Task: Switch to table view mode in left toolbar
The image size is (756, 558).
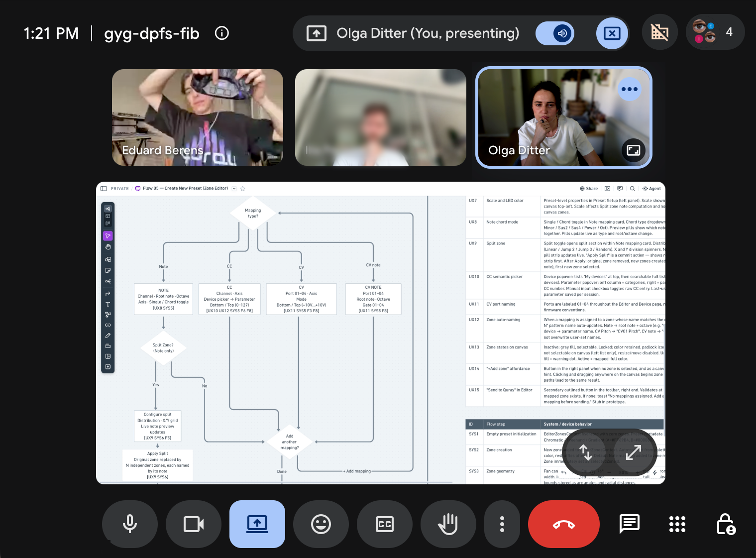Action: (x=108, y=216)
